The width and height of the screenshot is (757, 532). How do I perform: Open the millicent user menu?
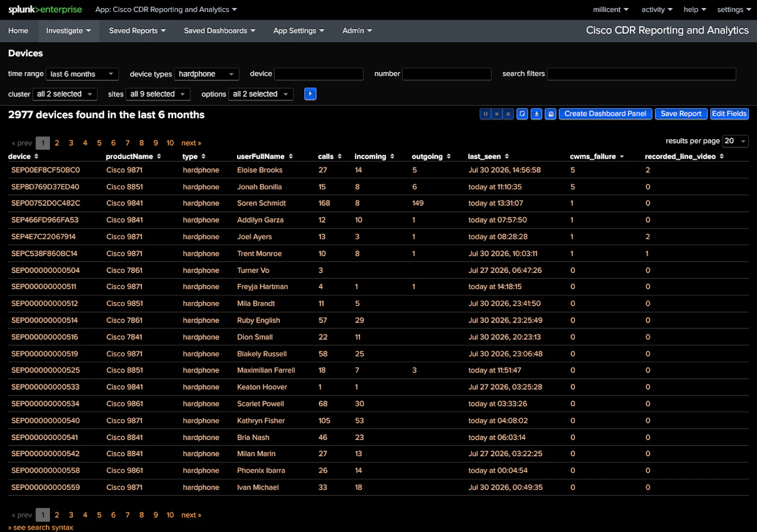click(x=611, y=10)
